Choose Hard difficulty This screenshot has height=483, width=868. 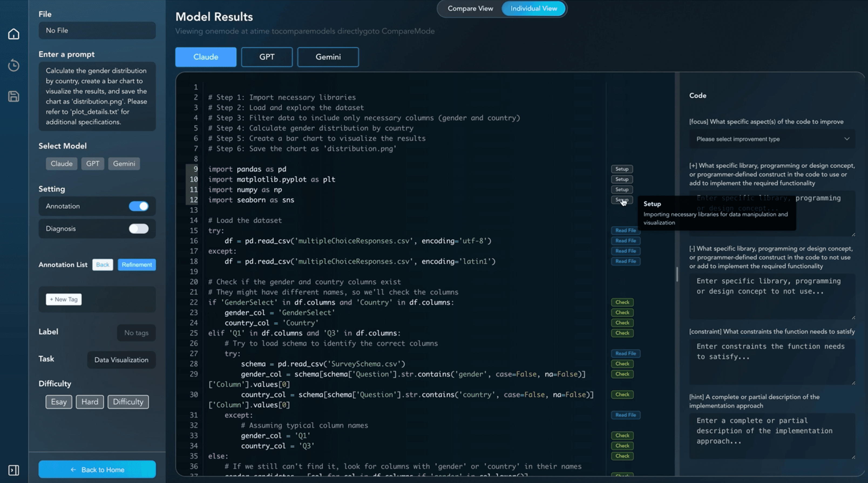click(90, 402)
